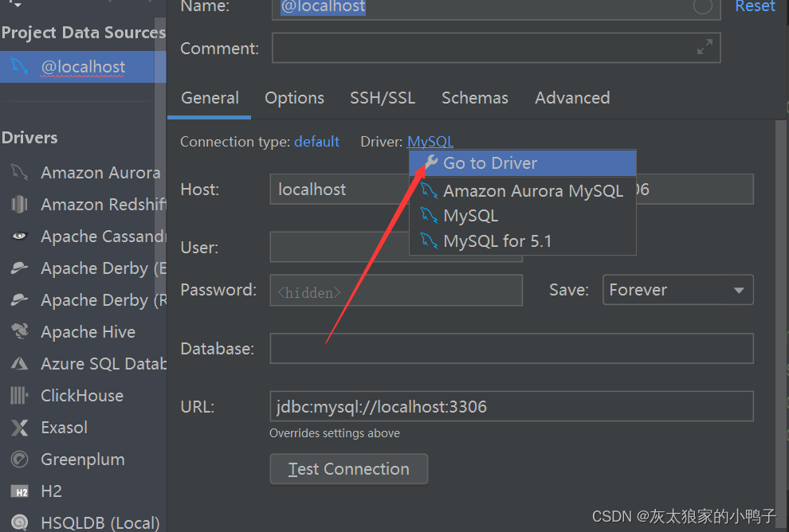Viewport: 789px width, 532px height.
Task: Click the default connection type link
Action: coord(316,142)
